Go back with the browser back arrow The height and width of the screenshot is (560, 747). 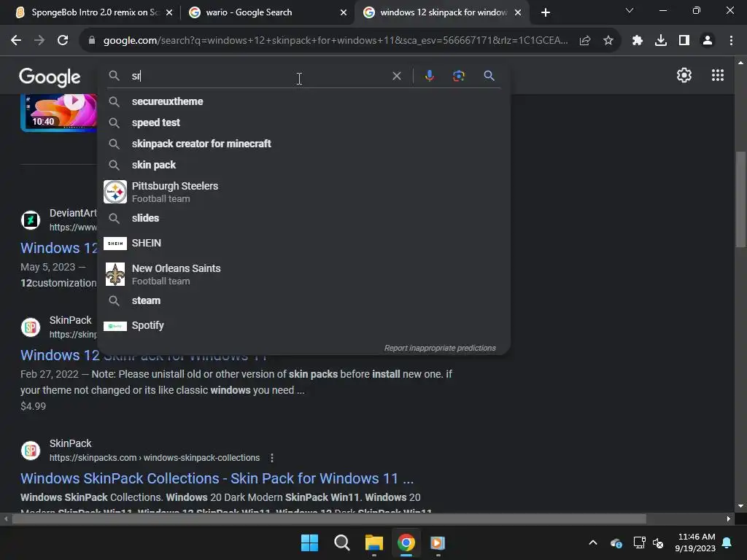click(16, 41)
